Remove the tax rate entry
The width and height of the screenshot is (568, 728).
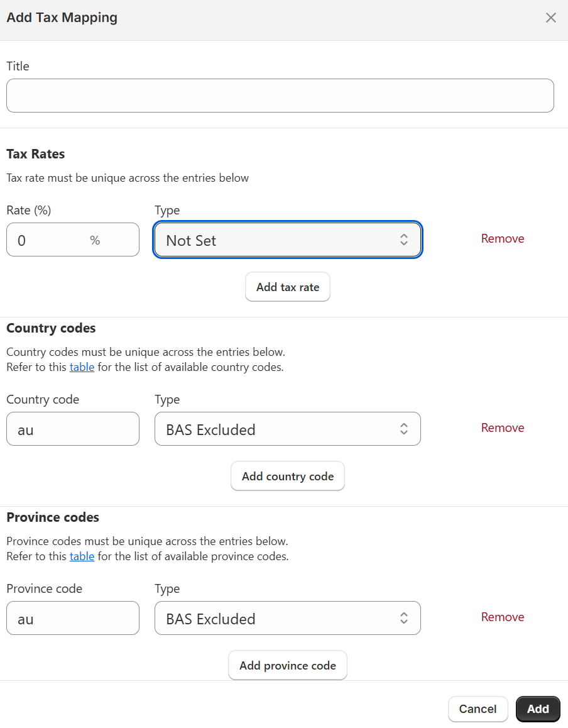503,238
